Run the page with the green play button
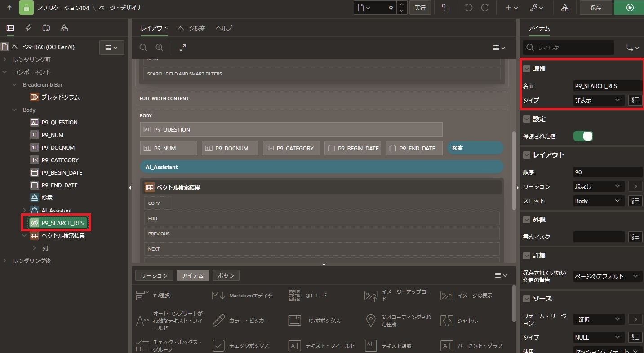 pos(630,8)
